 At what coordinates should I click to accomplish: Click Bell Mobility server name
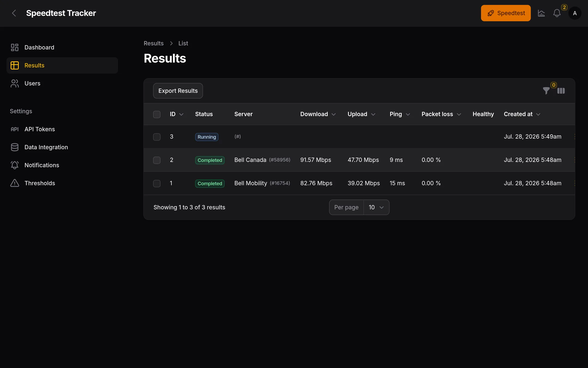[251, 183]
